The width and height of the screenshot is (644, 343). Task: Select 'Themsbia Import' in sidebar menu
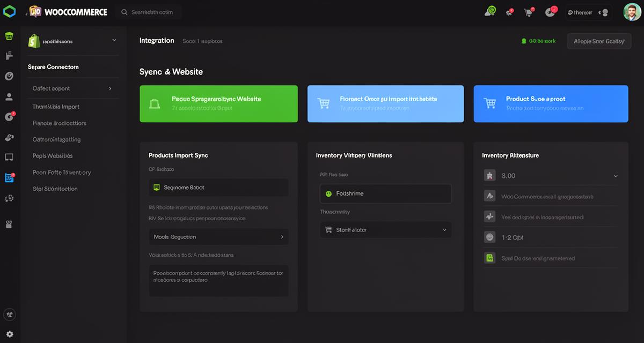click(x=56, y=107)
